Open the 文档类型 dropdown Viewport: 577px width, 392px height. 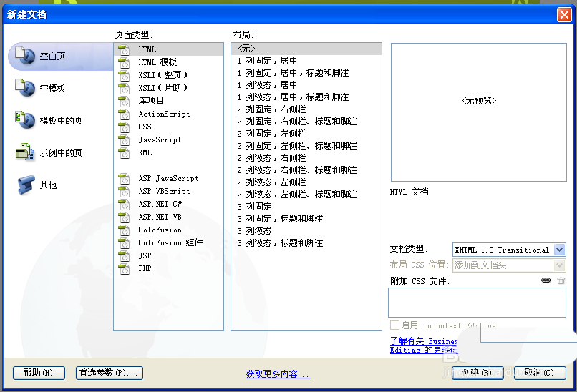(x=559, y=250)
